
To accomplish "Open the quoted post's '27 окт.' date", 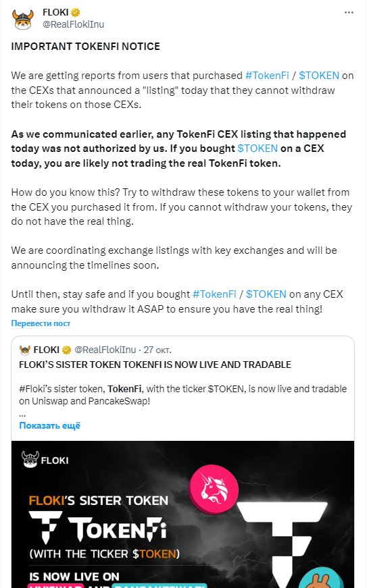I will point(157,350).
